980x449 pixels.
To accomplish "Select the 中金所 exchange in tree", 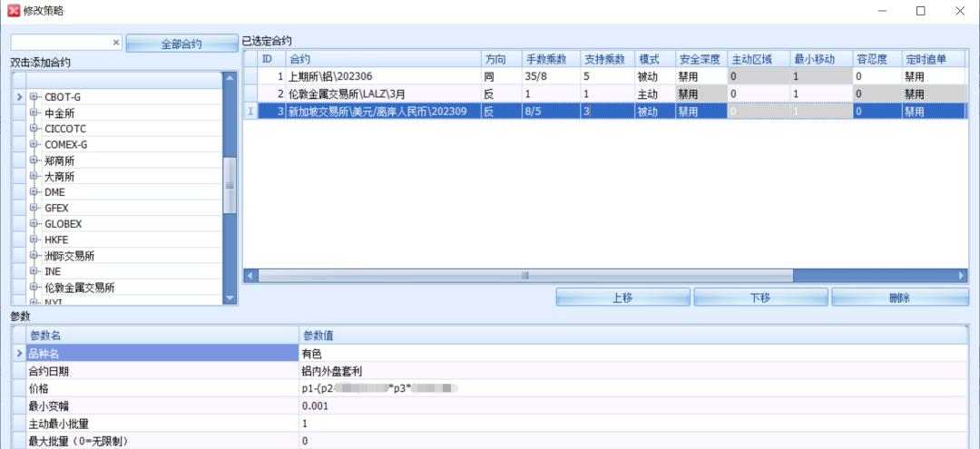I will pyautogui.click(x=59, y=113).
